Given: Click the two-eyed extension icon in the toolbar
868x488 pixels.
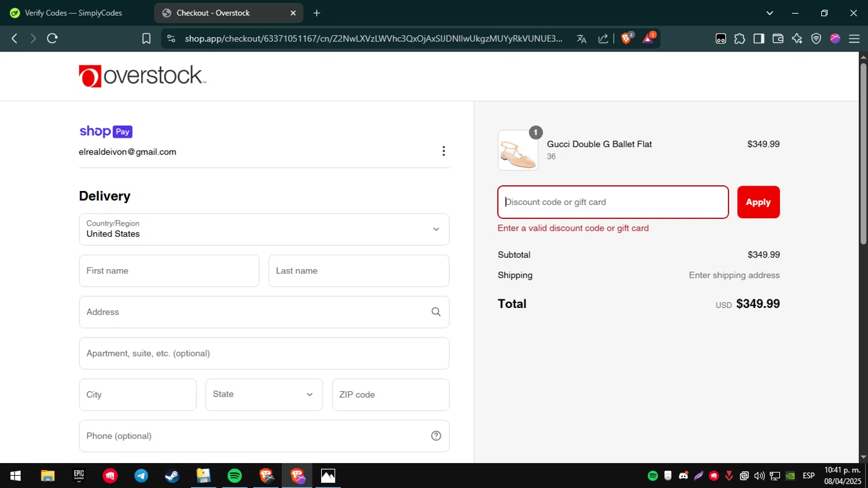Looking at the screenshot, I should coord(720,39).
